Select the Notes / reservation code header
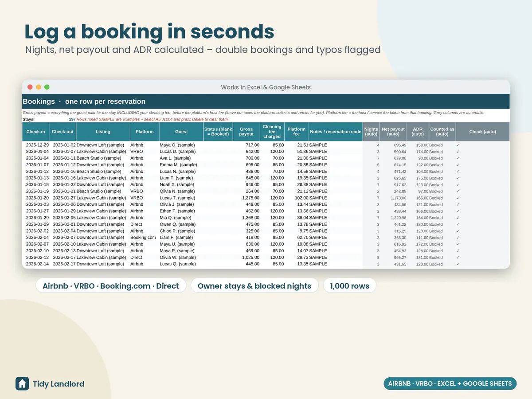The image size is (532, 399). 336,132
